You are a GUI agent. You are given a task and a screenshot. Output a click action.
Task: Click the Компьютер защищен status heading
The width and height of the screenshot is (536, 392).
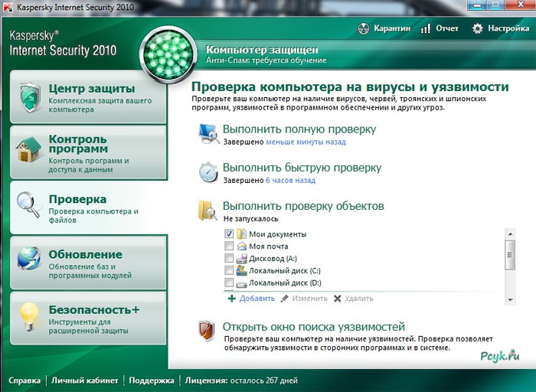[x=262, y=50]
